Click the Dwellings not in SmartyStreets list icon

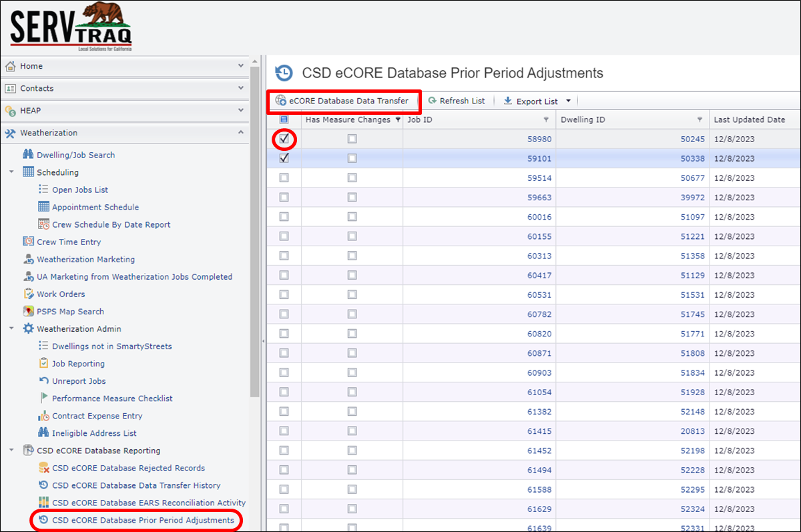pyautogui.click(x=43, y=346)
